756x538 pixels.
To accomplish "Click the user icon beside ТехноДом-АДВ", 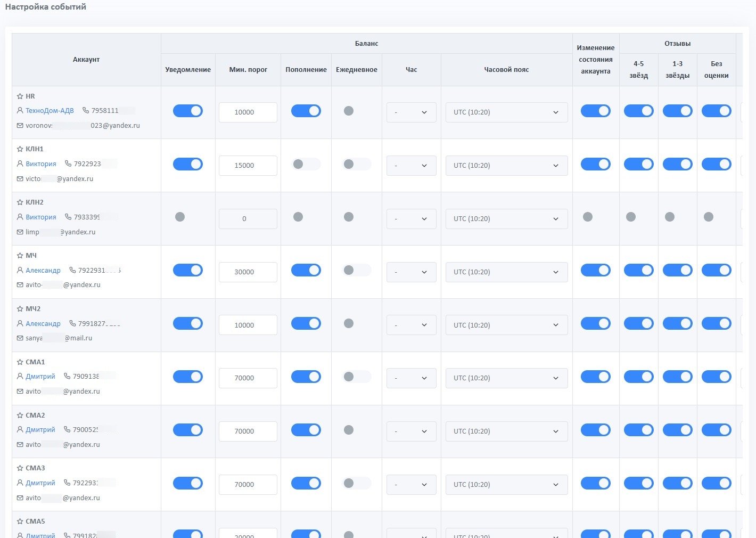I will [x=20, y=111].
